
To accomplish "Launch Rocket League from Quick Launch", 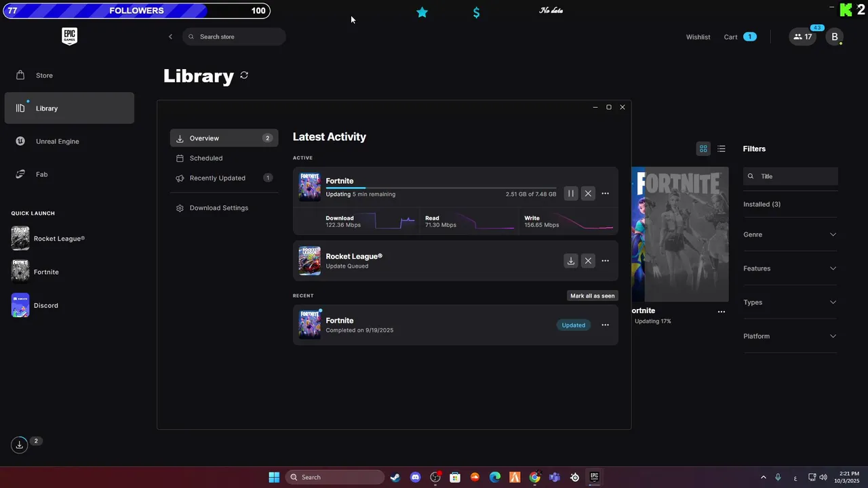I will pyautogui.click(x=48, y=239).
